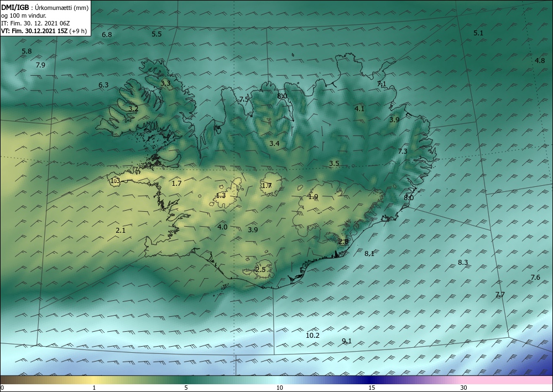Click the 7.6 value on the map
The image size is (553, 392).
(x=535, y=278)
